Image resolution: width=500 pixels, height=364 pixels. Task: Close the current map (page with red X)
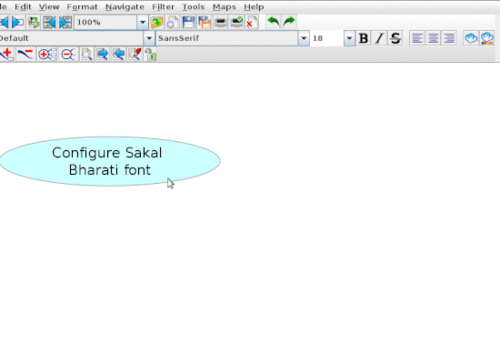coord(252,22)
